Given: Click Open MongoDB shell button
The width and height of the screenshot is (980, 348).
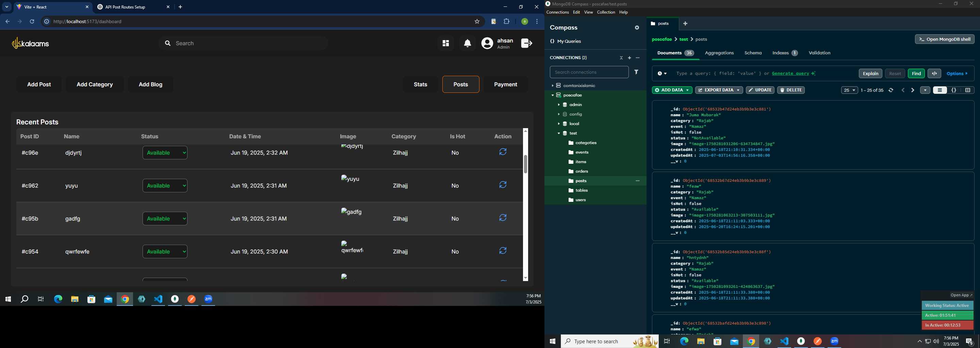Looking at the screenshot, I should (x=945, y=39).
